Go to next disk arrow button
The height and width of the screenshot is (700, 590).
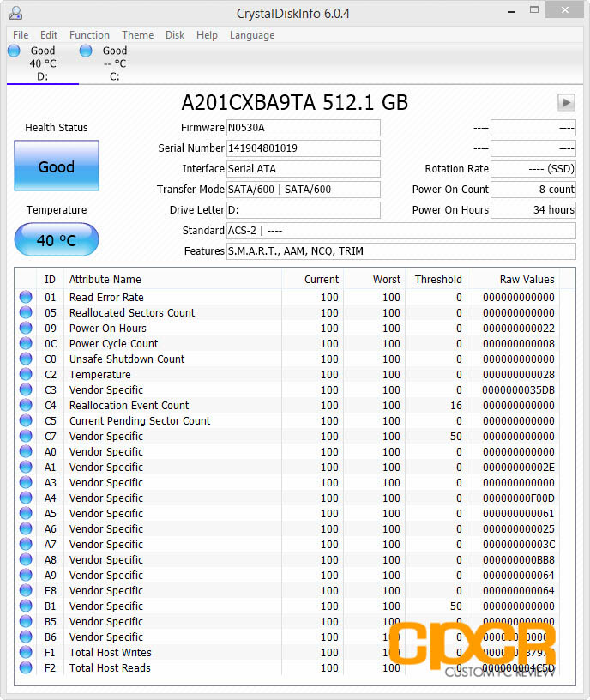click(x=566, y=103)
